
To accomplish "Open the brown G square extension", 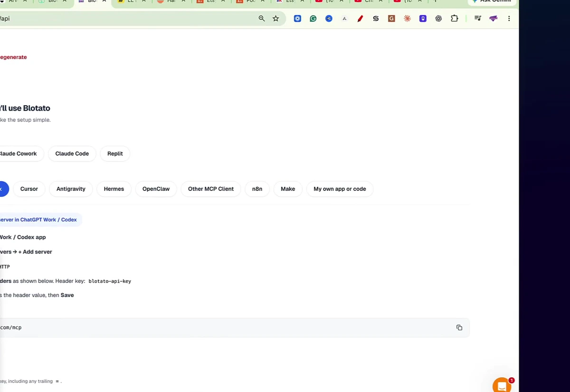I will [391, 19].
